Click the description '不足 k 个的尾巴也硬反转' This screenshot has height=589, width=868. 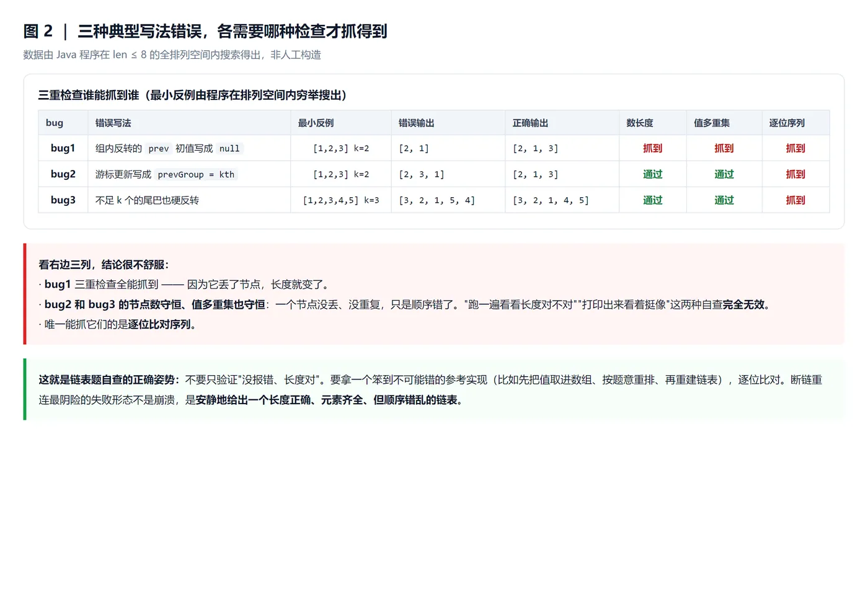tap(147, 200)
